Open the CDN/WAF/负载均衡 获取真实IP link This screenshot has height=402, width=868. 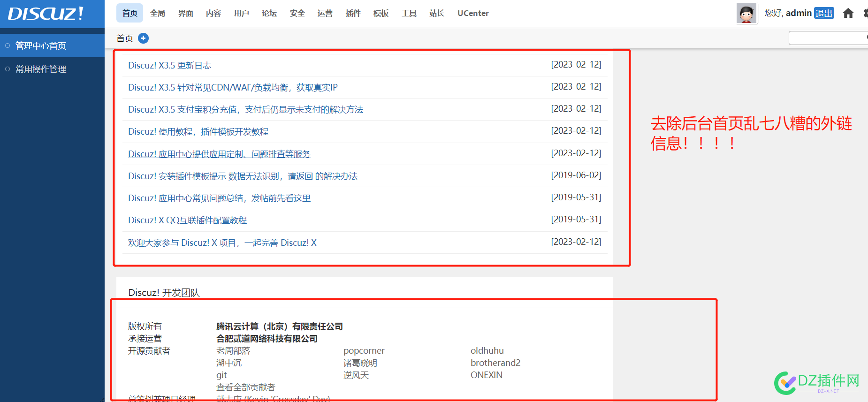tap(233, 87)
